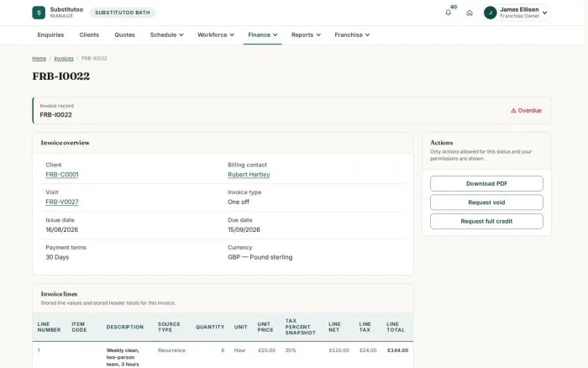Click the £20.00 unit price cell
The image size is (588, 368).
click(x=266, y=350)
